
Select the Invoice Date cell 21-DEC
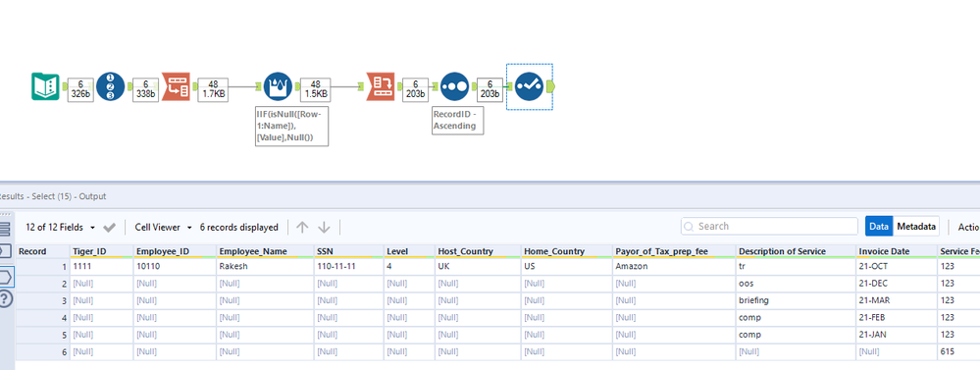897,283
